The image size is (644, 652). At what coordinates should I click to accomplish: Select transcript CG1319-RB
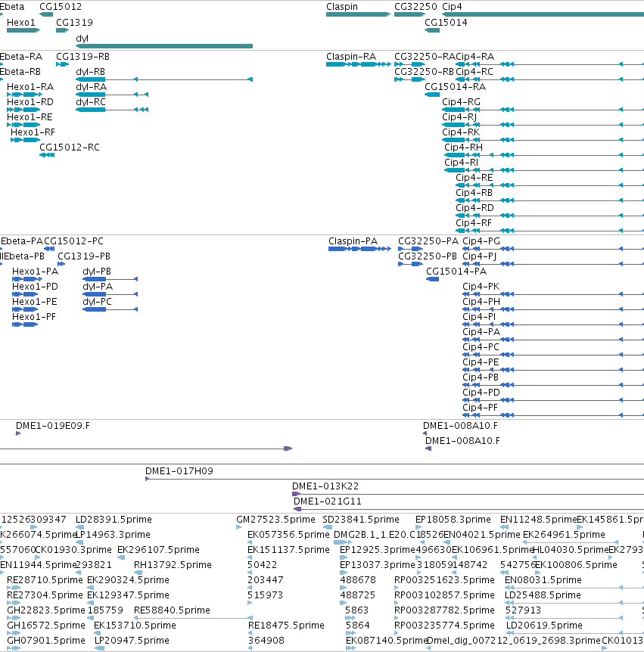[82, 57]
